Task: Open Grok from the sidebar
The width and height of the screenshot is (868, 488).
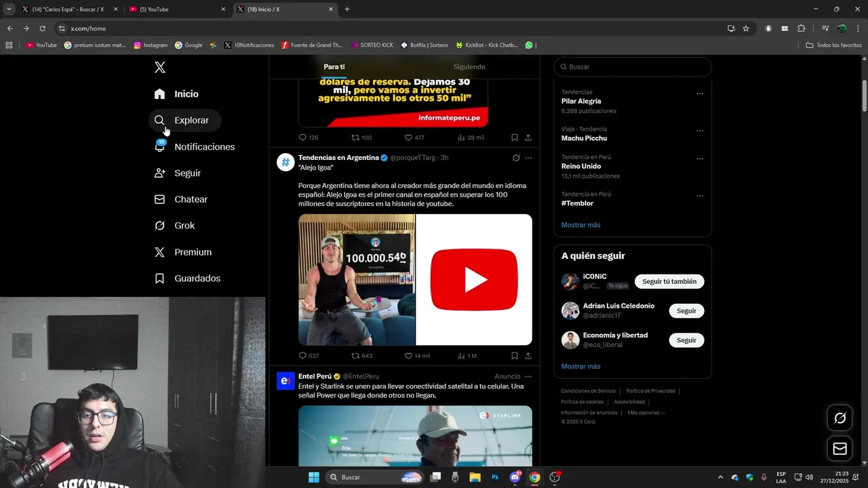Action: click(175, 226)
